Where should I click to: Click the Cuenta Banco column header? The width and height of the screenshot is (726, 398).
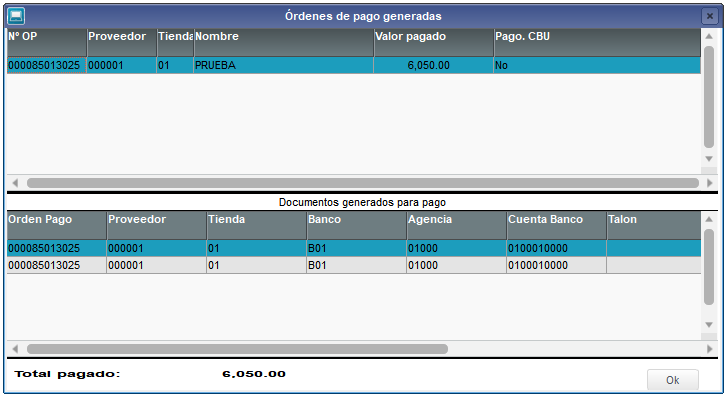[556, 225]
